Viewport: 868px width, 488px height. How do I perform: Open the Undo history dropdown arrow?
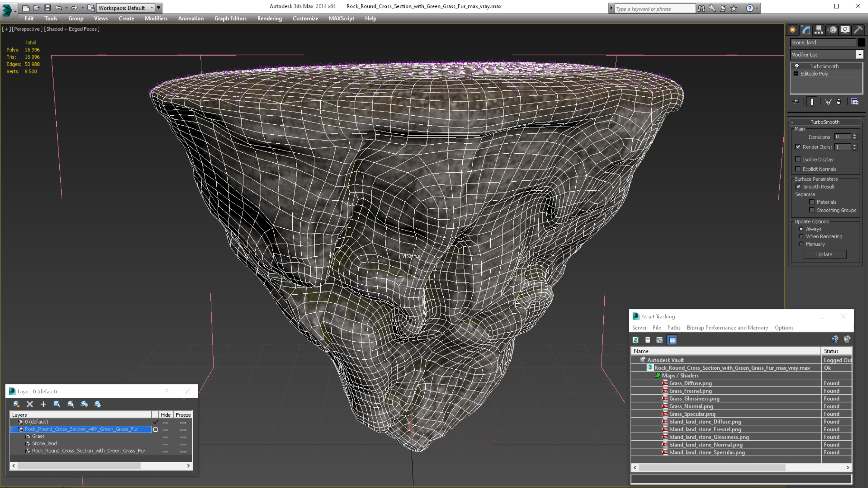point(66,8)
